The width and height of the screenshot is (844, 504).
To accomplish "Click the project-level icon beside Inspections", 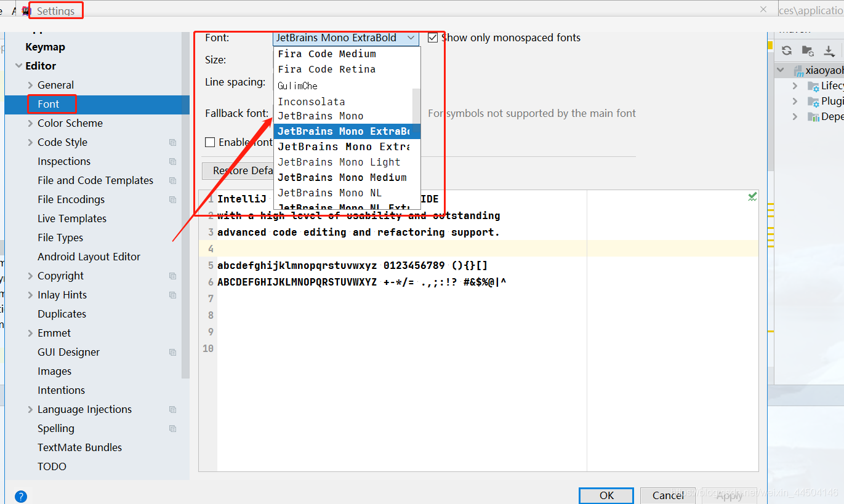I will click(172, 161).
